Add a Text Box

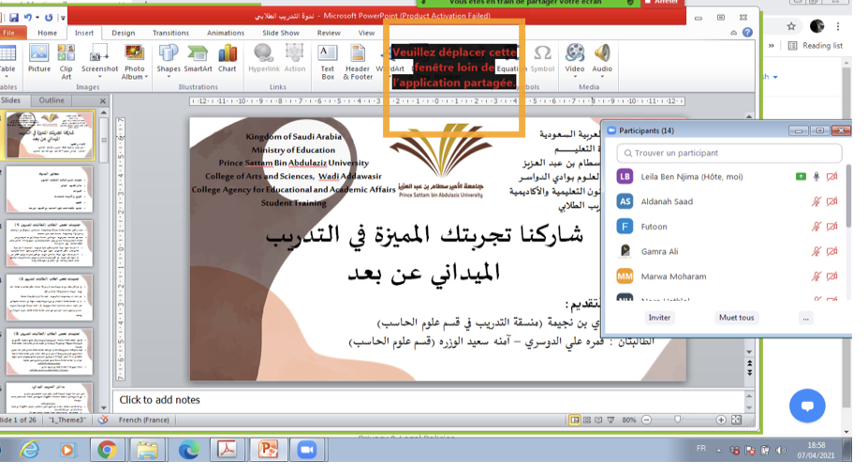click(328, 57)
